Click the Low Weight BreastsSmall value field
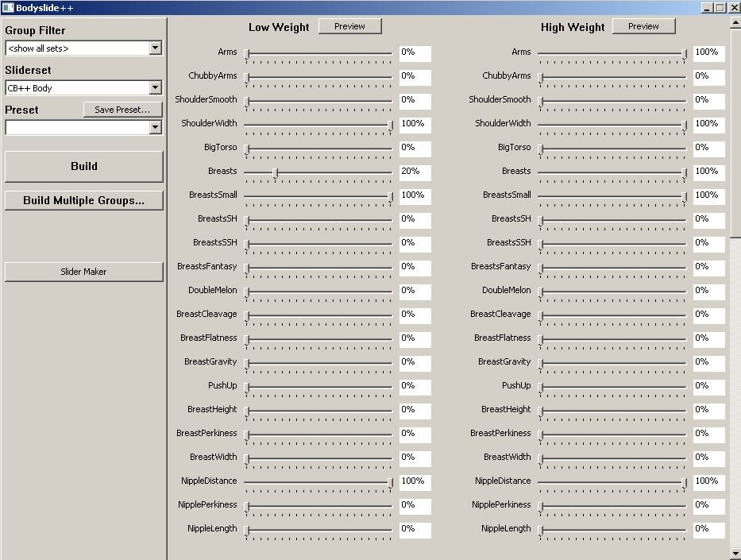Viewport: 741px width, 560px height. pos(415,195)
